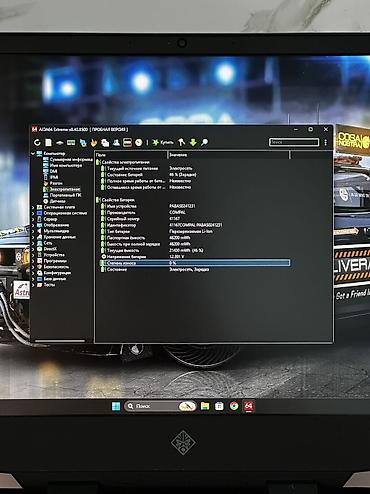Open the OSD panel toolbar icon

[x=127, y=143]
